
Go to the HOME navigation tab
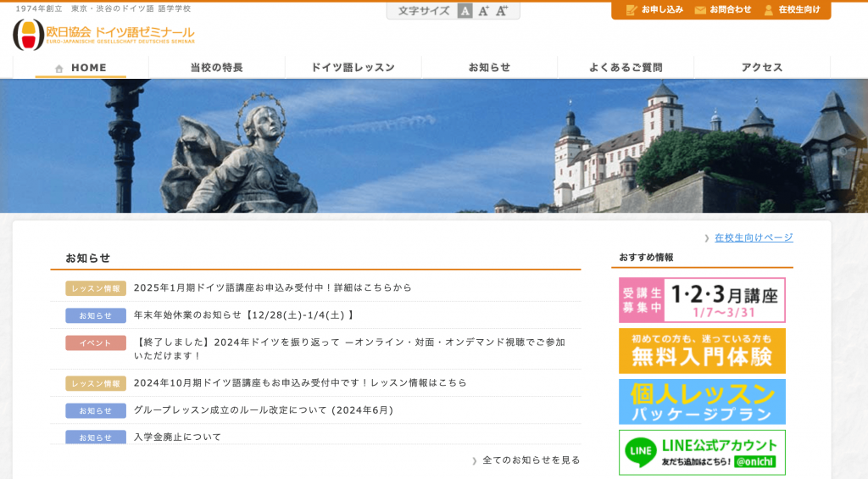[x=81, y=68]
